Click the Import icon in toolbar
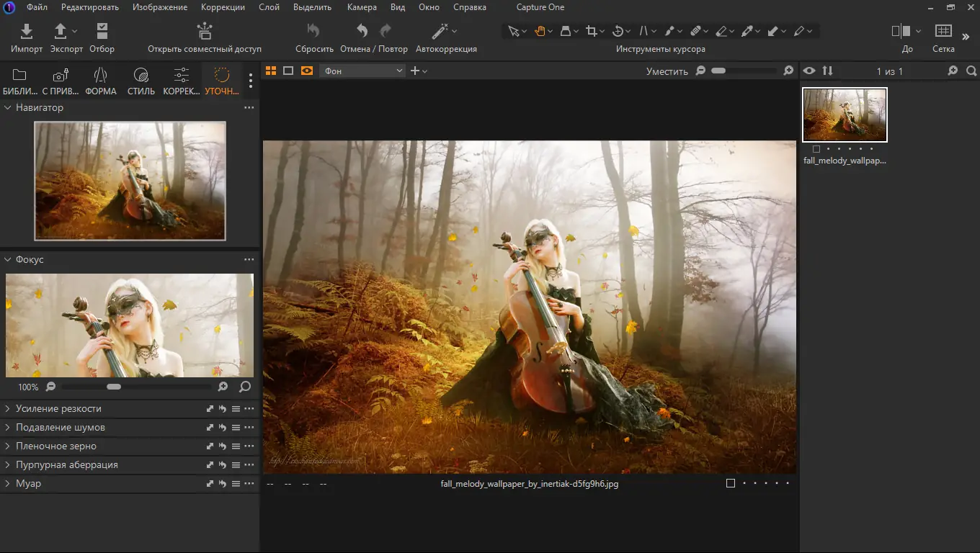This screenshot has width=980, height=553. (27, 32)
